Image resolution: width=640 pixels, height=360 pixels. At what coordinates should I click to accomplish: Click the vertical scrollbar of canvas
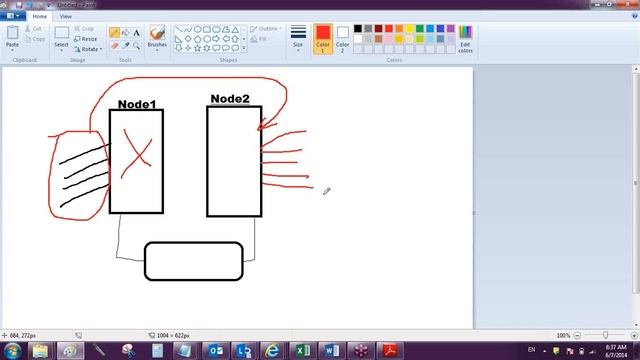(636, 182)
